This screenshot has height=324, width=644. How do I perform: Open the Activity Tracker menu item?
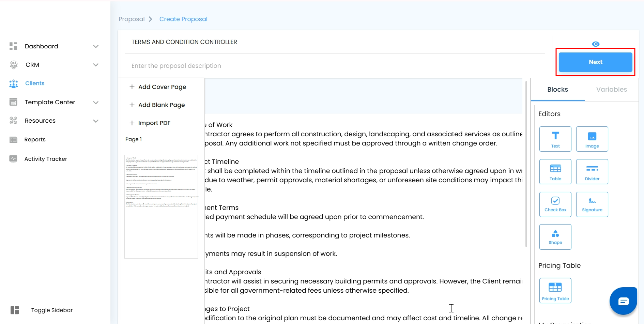click(46, 159)
